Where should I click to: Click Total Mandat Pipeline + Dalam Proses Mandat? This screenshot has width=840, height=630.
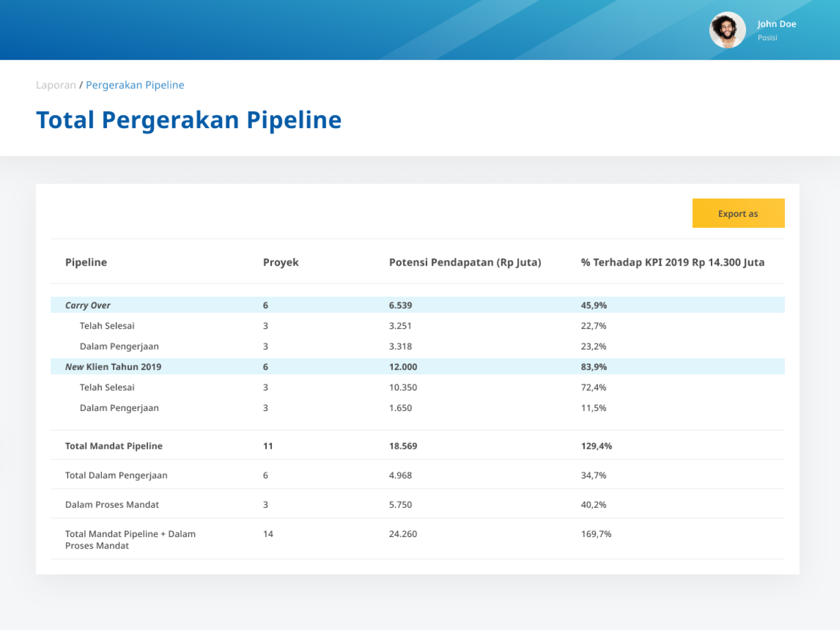tap(130, 540)
